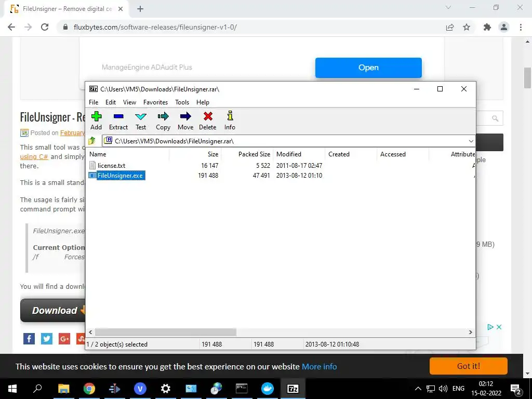Image resolution: width=532 pixels, height=399 pixels.
Task: Open the Favorites menu
Action: tap(155, 102)
